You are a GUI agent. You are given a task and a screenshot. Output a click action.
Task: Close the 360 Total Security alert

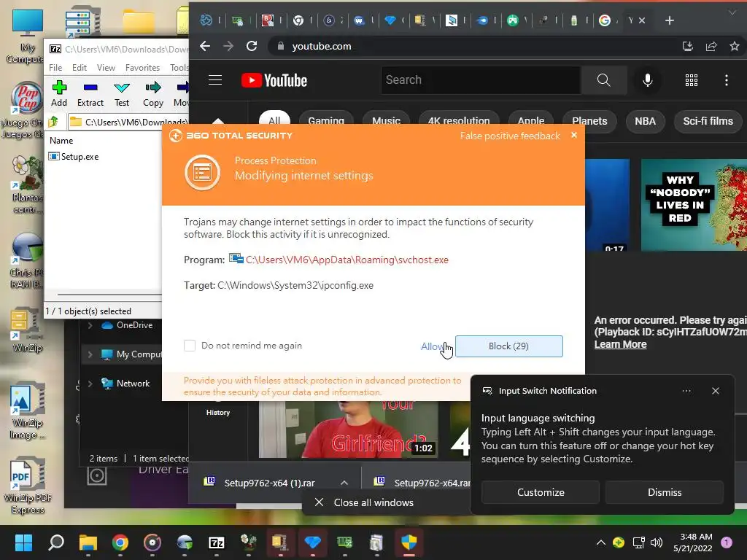click(574, 135)
